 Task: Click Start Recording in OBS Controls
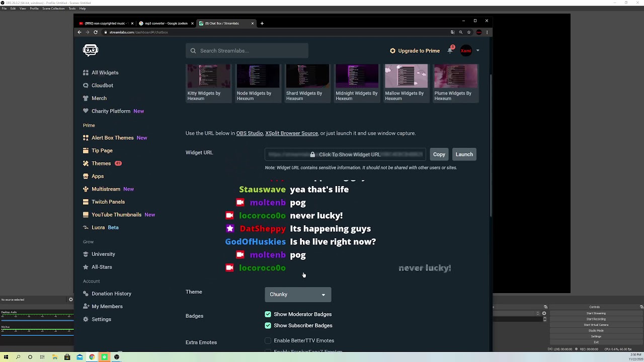point(596,319)
